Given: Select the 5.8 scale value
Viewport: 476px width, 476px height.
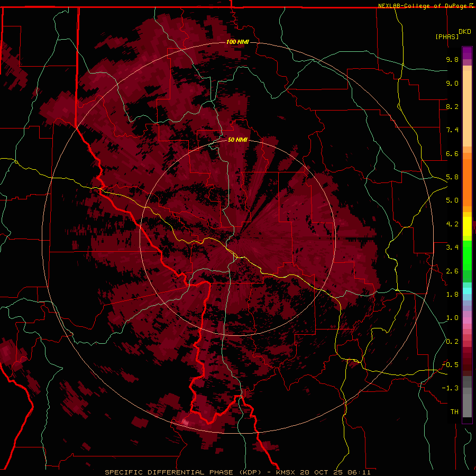Looking at the screenshot, I should click(452, 177).
